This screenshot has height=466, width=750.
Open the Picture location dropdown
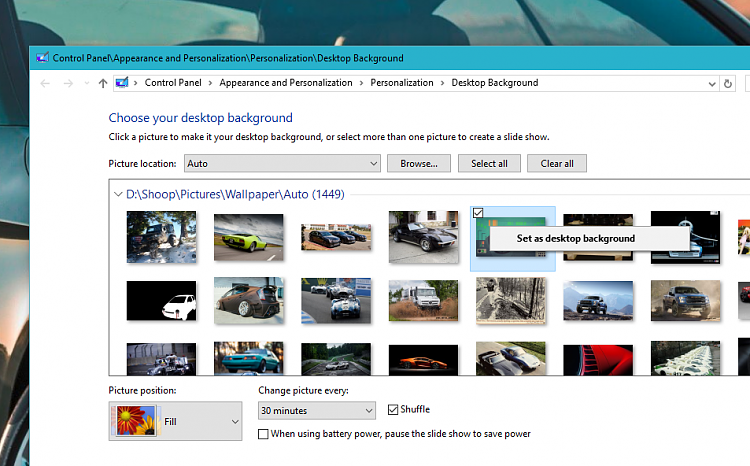[282, 164]
